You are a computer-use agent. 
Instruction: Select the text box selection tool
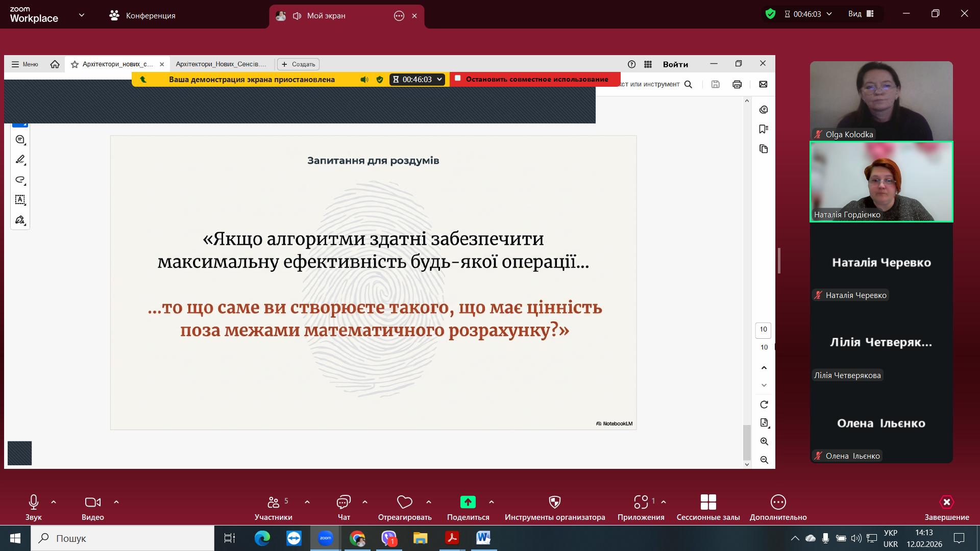pos(20,200)
